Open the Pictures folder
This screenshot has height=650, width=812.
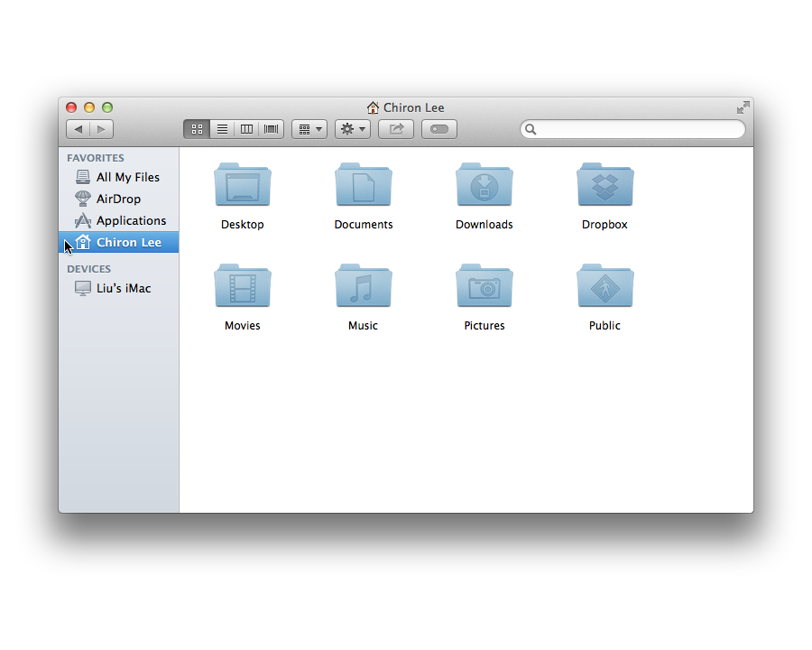[x=484, y=288]
